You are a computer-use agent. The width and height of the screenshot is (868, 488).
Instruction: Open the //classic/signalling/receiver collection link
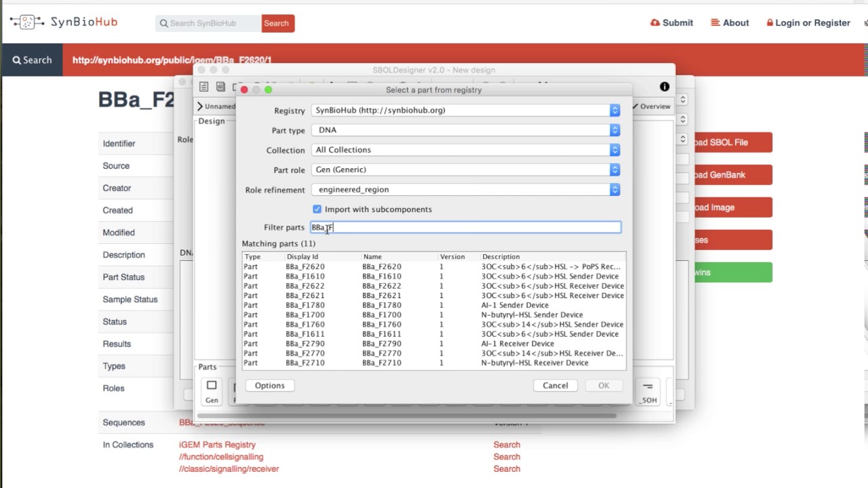229,469
